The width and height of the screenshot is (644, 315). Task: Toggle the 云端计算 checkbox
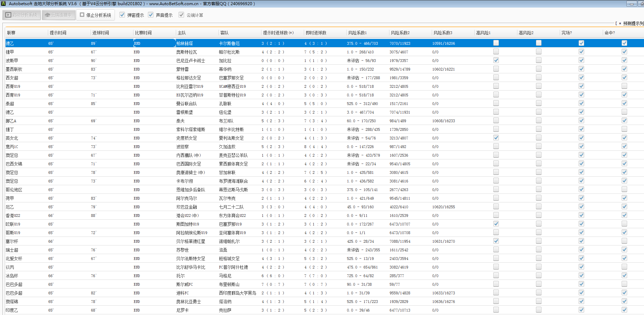pos(181,15)
